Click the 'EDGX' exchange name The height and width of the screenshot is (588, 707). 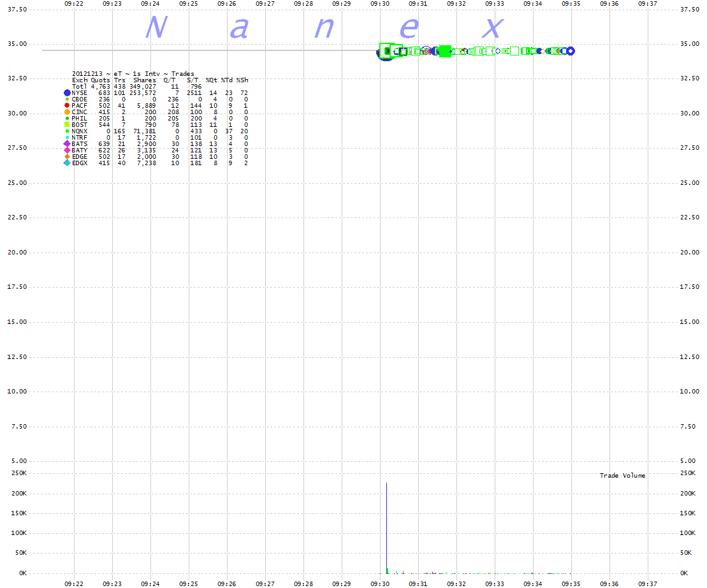79,163
